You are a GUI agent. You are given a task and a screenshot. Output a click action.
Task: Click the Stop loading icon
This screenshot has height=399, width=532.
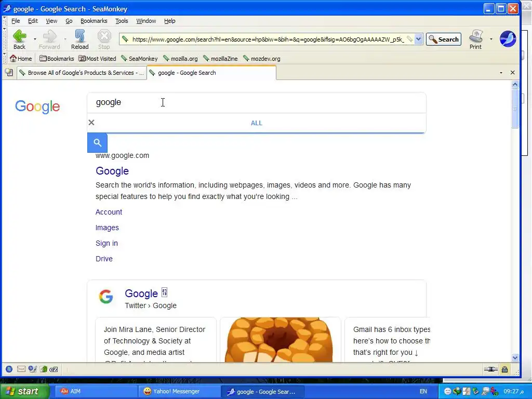pos(104,36)
